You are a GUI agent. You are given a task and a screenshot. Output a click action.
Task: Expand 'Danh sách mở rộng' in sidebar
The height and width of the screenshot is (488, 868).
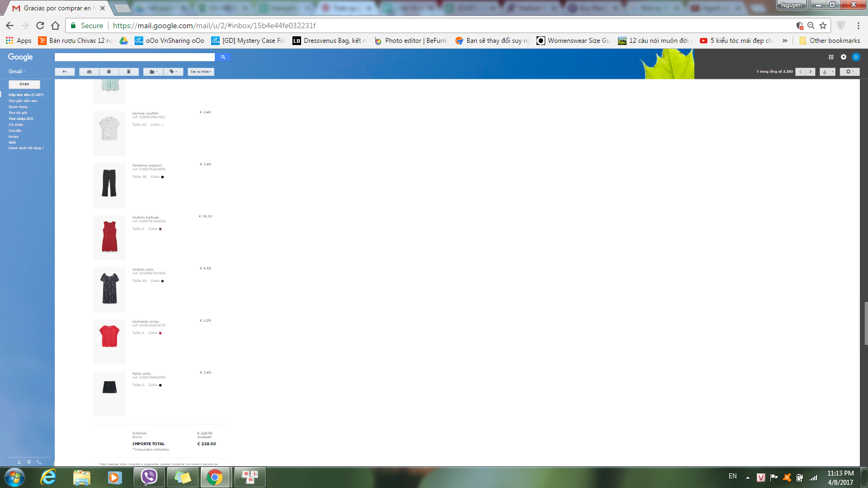coord(26,148)
